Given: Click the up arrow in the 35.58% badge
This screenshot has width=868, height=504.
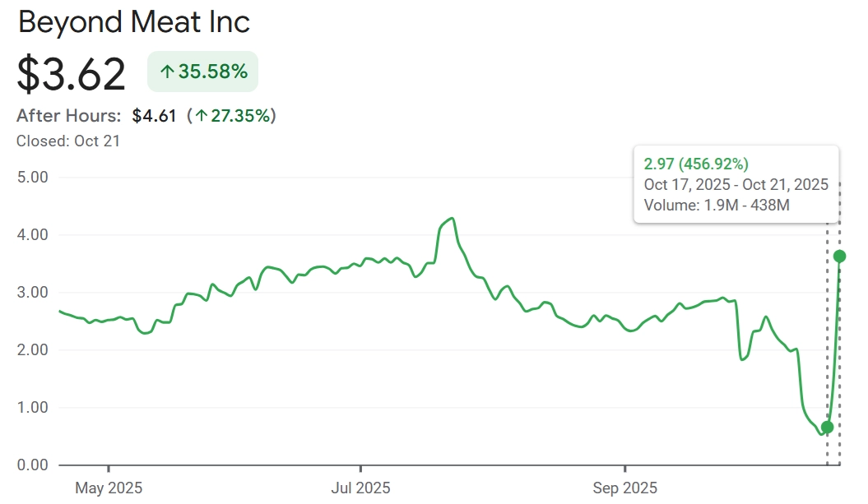Looking at the screenshot, I should pyautogui.click(x=167, y=72).
